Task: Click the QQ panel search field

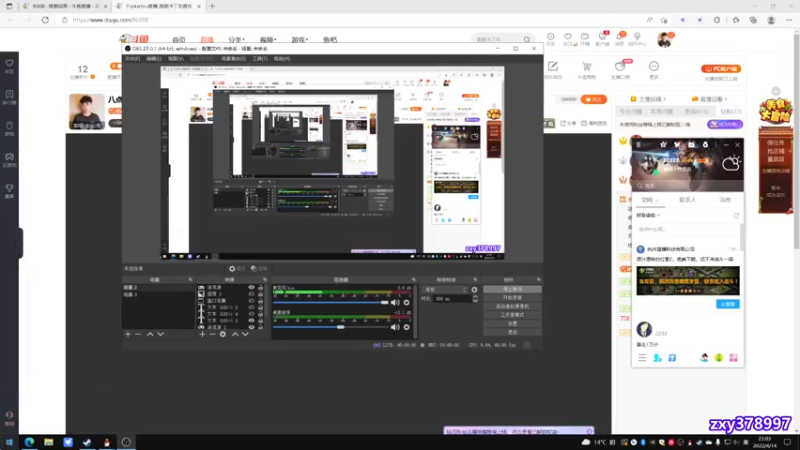Action: tap(686, 186)
